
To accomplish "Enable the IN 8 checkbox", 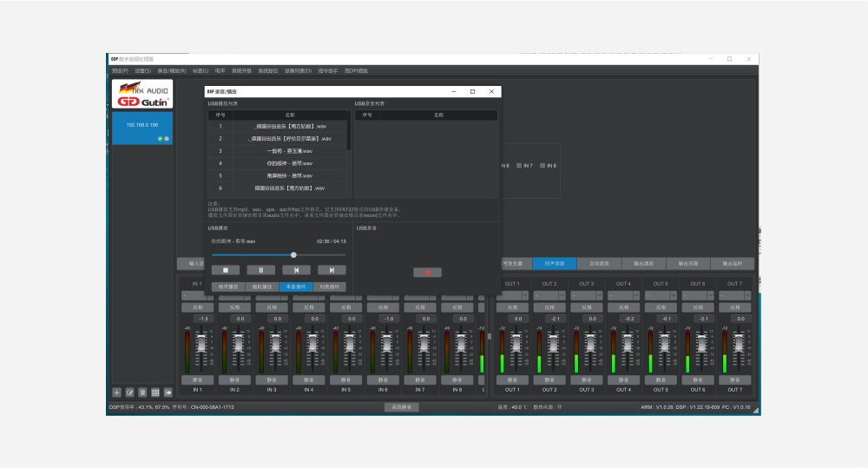I will [x=542, y=166].
